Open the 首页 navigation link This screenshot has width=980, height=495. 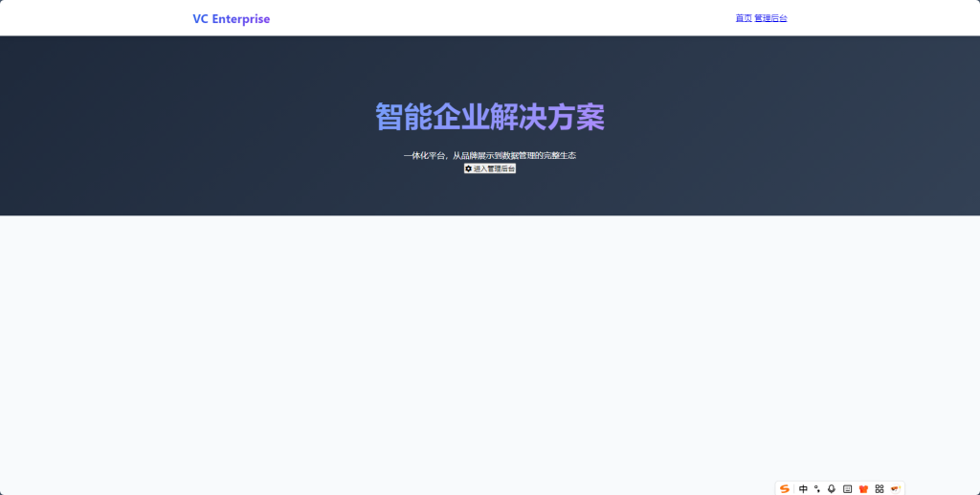743,18
